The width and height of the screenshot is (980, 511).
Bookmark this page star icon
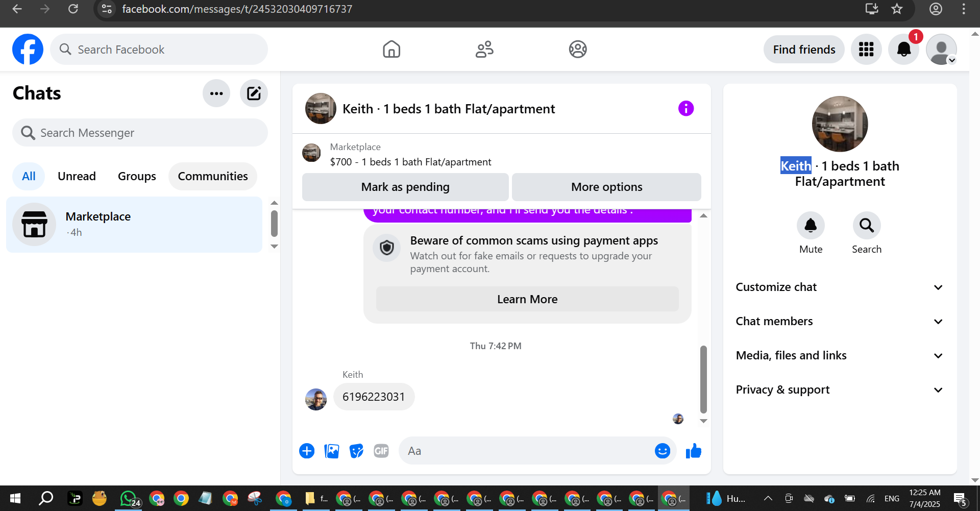[x=897, y=9]
